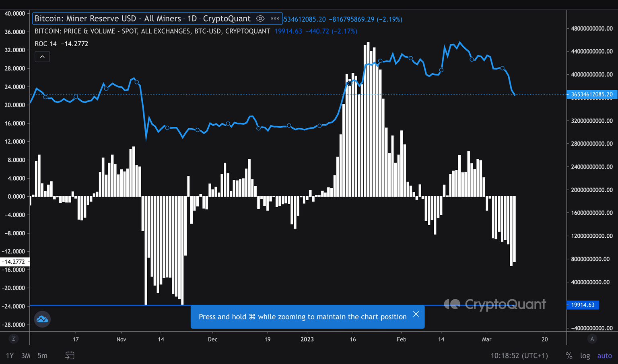Collapse the ROC 14 indicator pane

tap(42, 56)
